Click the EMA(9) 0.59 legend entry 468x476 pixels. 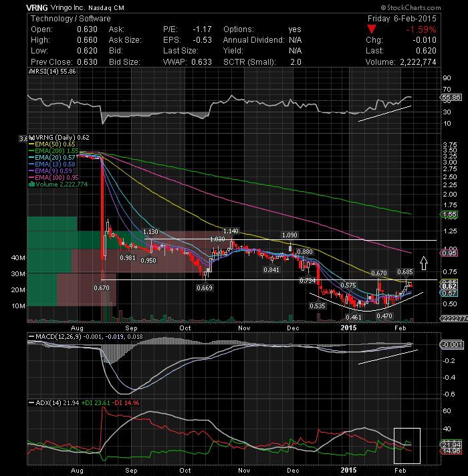[50, 171]
